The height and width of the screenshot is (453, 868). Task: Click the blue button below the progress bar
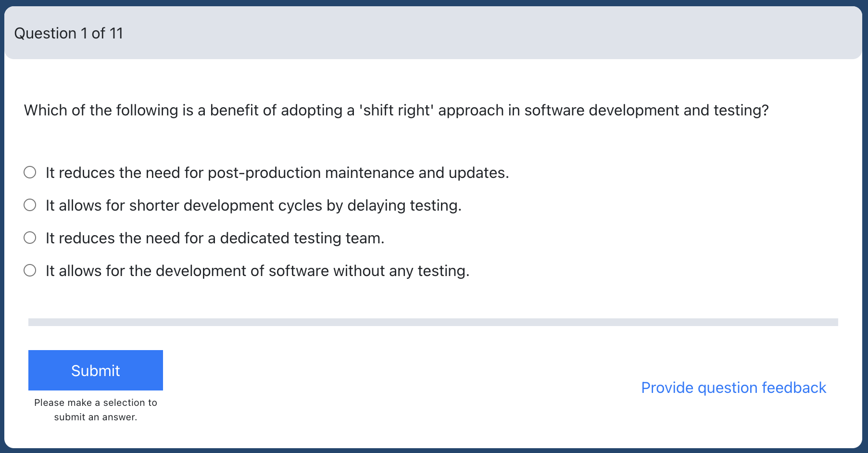96,370
